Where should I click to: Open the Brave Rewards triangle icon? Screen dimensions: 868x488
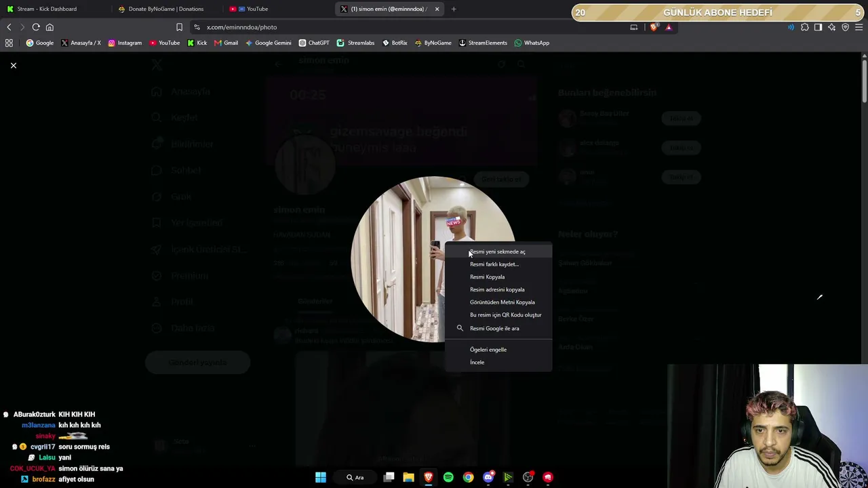[x=669, y=27]
